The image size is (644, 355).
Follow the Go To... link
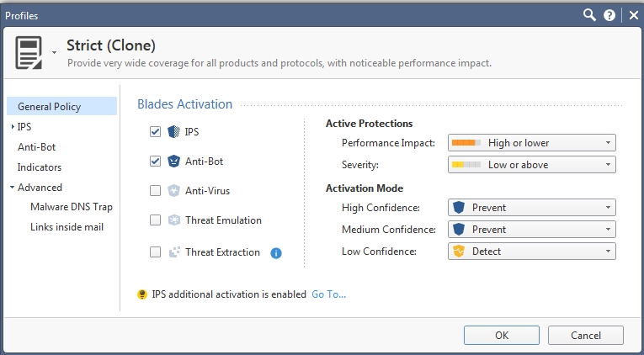pyautogui.click(x=328, y=294)
